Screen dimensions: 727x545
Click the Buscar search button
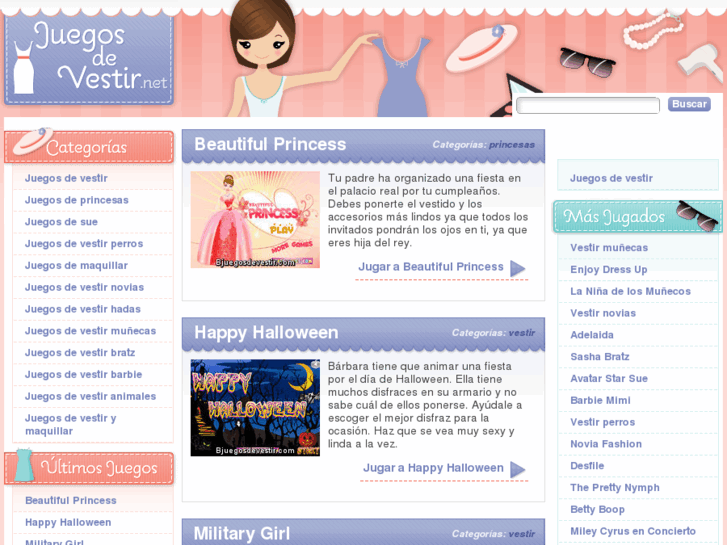[689, 104]
